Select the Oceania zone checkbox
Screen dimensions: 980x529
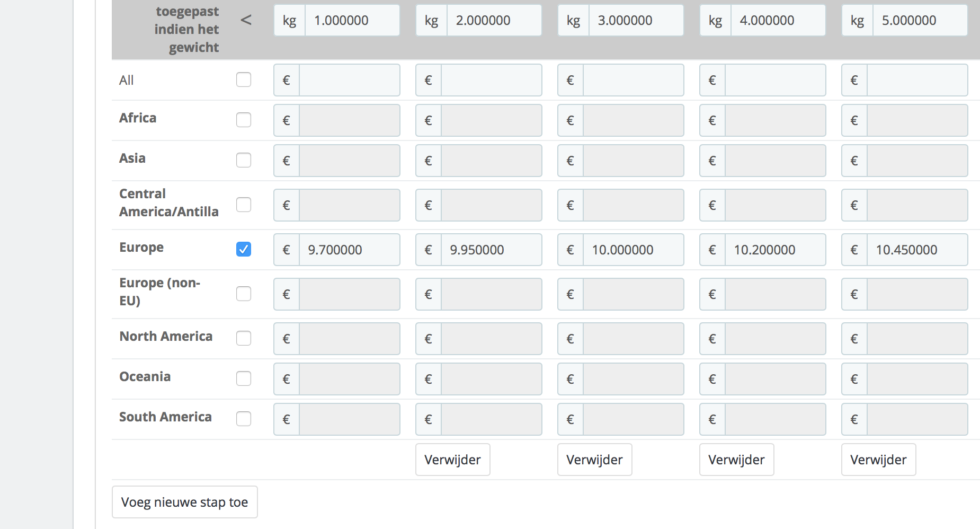click(244, 378)
